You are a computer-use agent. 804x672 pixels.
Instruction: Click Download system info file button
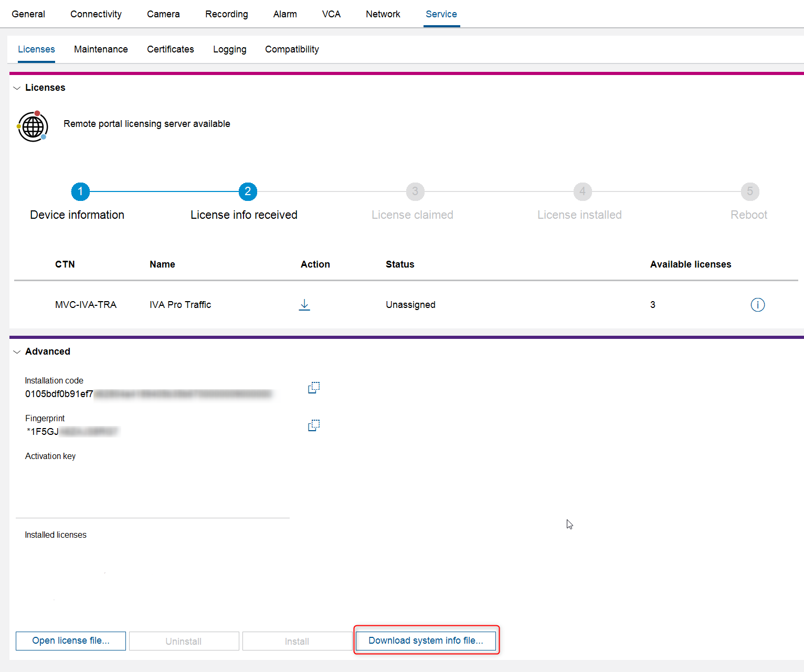pos(426,641)
